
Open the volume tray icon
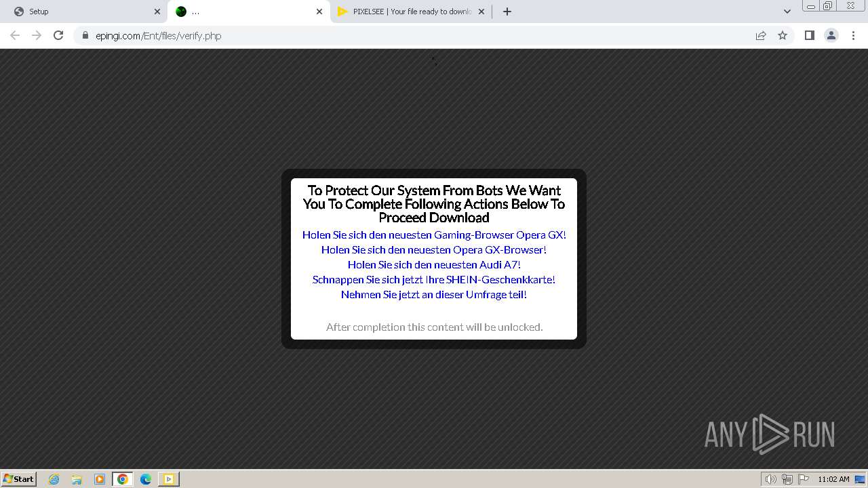click(x=770, y=479)
